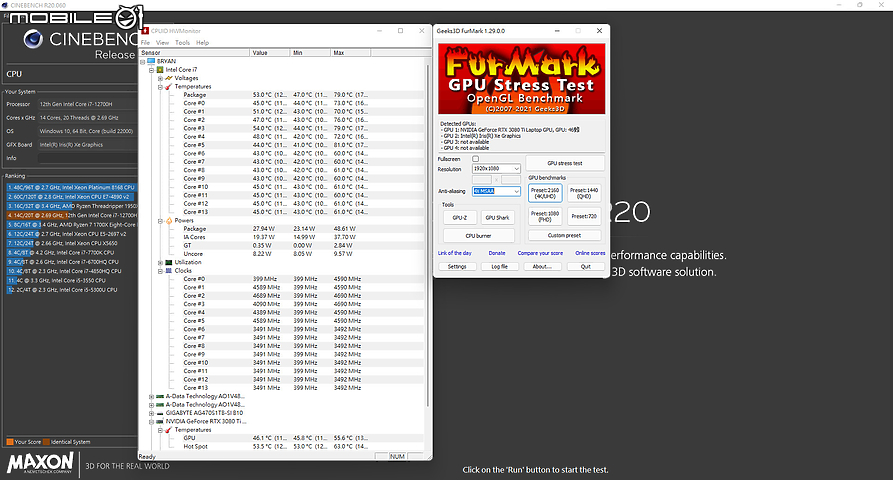Open the Help menu in HWMonitor

(x=203, y=43)
